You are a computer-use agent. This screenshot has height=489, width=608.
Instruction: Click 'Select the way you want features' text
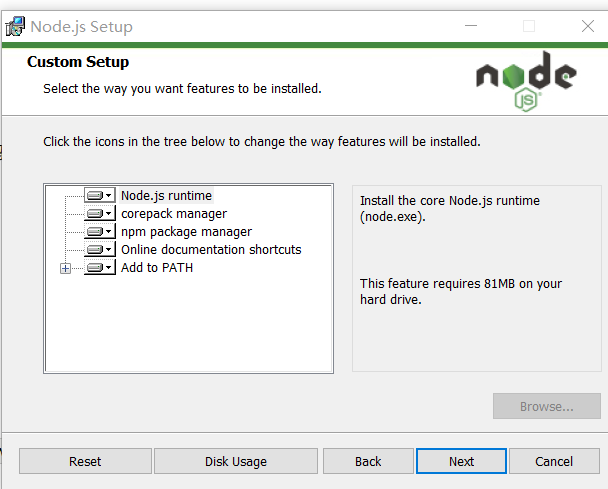[x=182, y=89]
